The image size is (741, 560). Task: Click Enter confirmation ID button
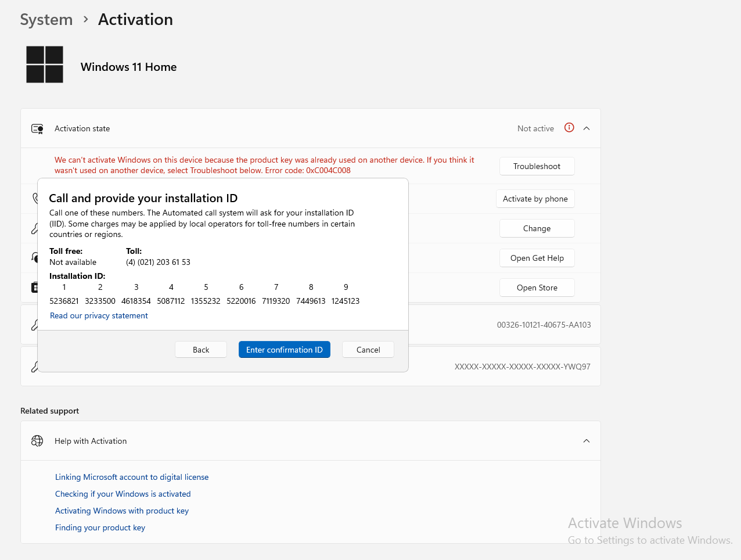pyautogui.click(x=285, y=350)
